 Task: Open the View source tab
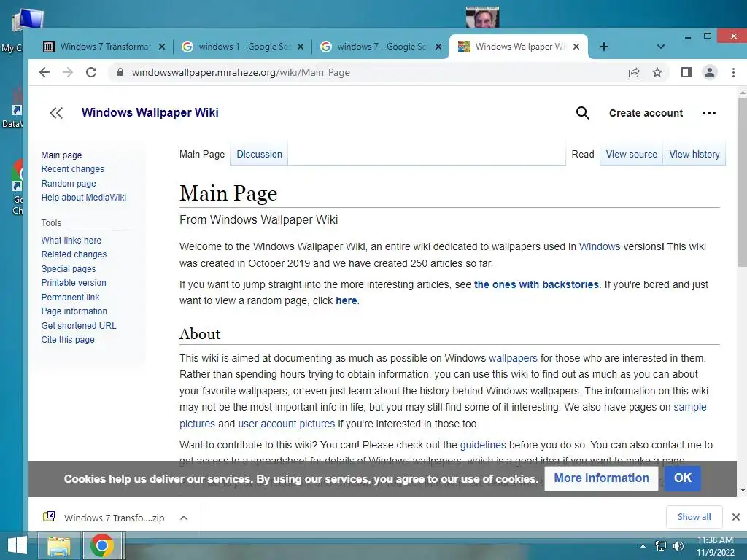631,155
